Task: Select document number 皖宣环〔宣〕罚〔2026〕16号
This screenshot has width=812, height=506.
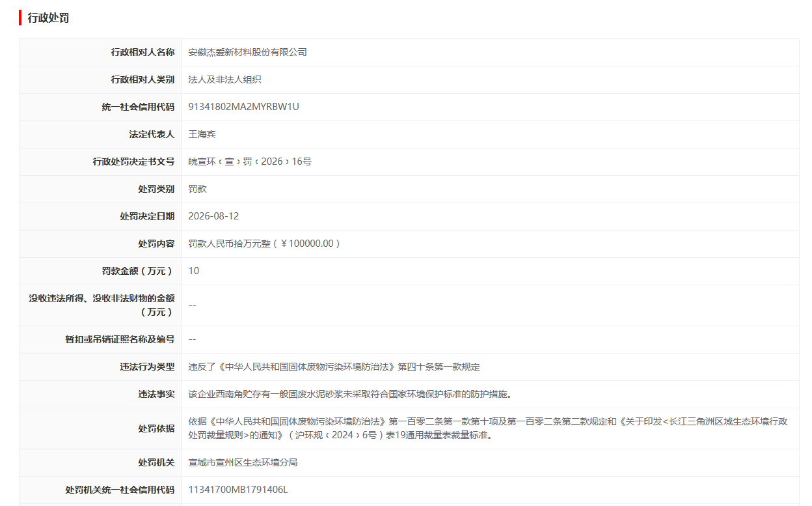Action: (250, 162)
